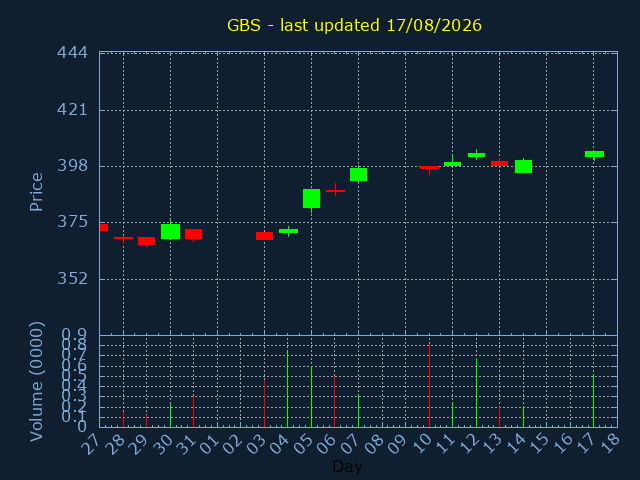This screenshot has height=480, width=640.
Task: Click the chart title GBS last updated
Action: 354,25
